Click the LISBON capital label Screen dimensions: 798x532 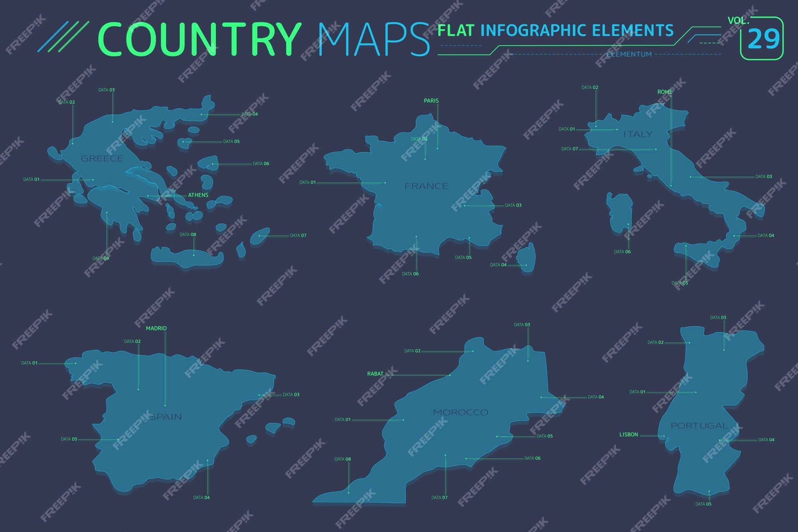click(628, 435)
